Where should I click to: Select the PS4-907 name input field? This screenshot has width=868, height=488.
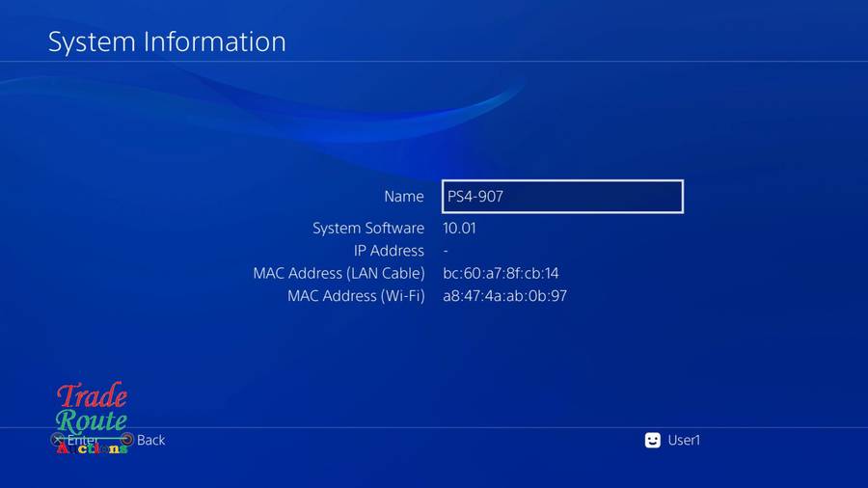tap(562, 197)
